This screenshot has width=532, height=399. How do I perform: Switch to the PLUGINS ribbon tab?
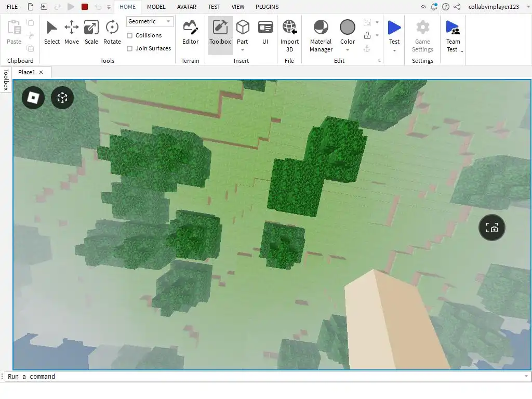(x=267, y=7)
